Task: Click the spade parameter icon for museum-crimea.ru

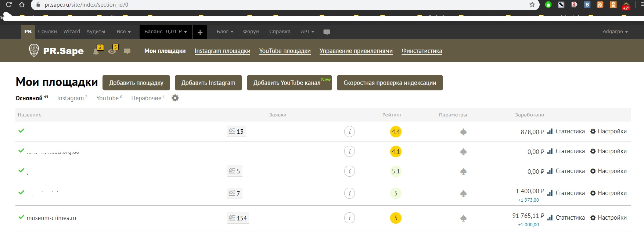Action: click(464, 218)
